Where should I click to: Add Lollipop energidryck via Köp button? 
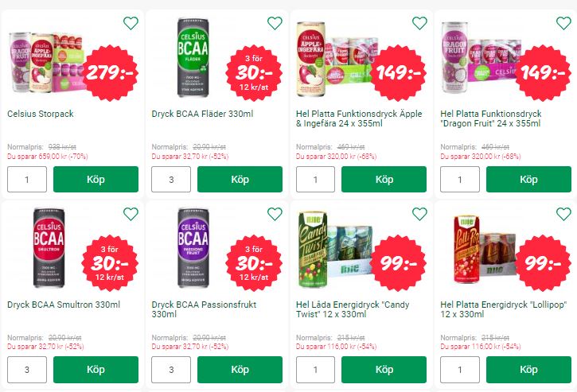click(x=528, y=370)
